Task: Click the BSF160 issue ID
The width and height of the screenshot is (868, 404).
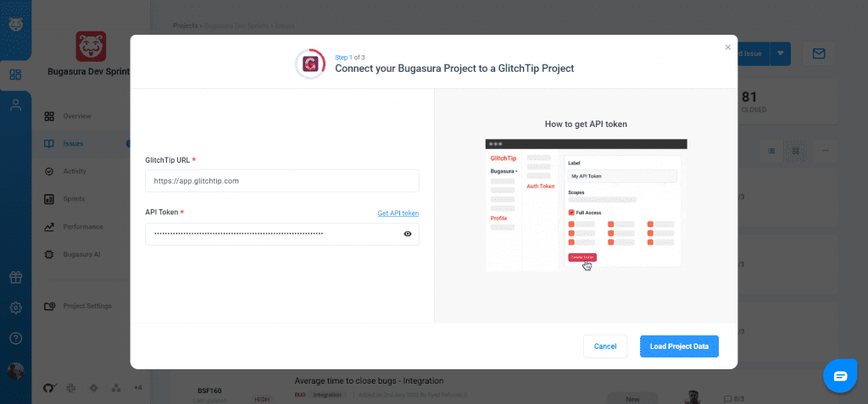Action: (x=210, y=390)
